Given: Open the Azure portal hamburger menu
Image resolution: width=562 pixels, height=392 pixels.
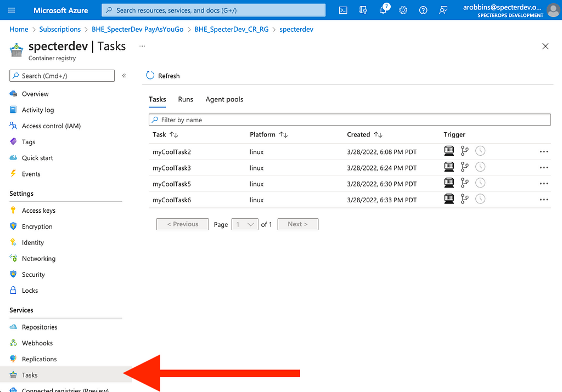Looking at the screenshot, I should pos(12,10).
